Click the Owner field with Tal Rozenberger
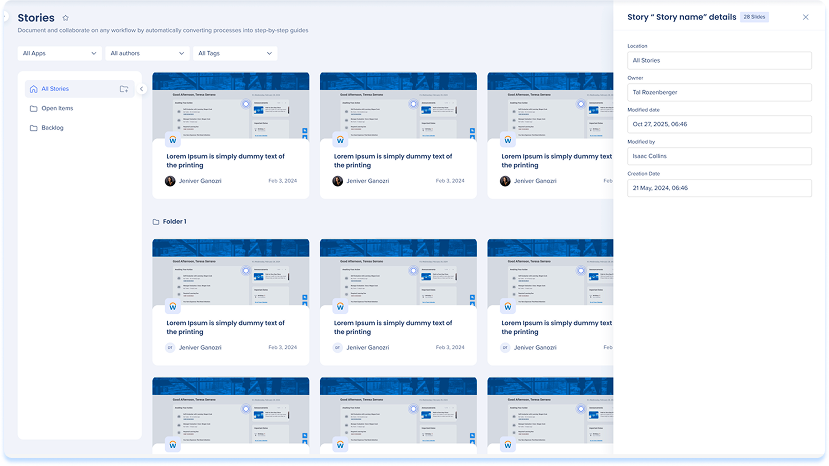This screenshot has height=466, width=829. (x=719, y=93)
